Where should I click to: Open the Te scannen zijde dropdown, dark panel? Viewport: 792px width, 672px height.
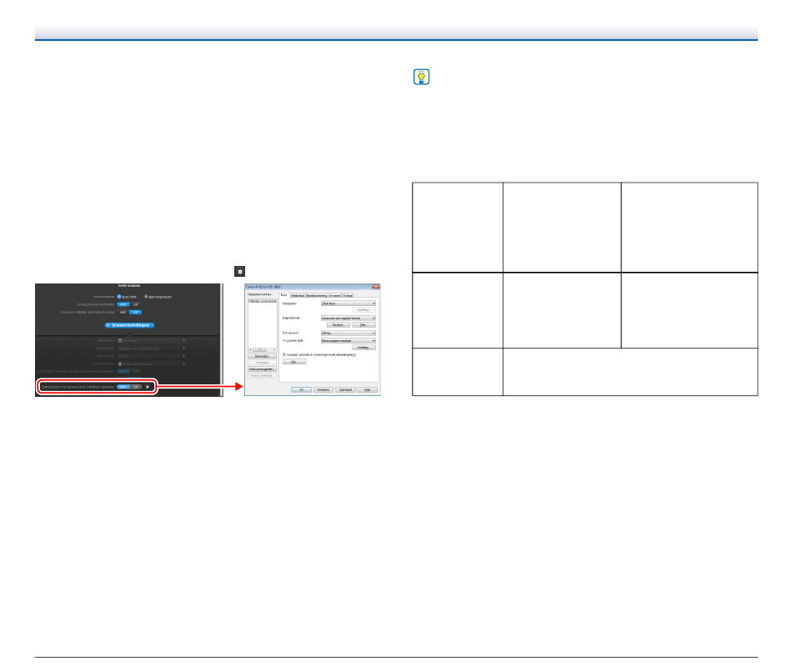coord(152,364)
